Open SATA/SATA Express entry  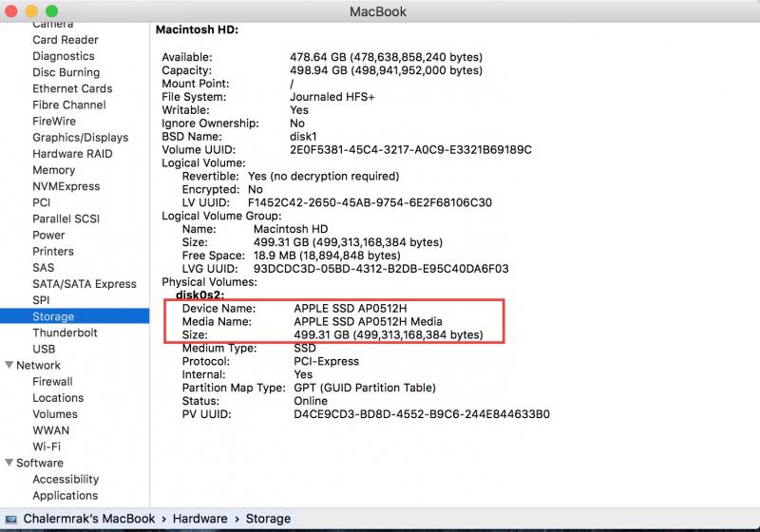pyautogui.click(x=85, y=284)
